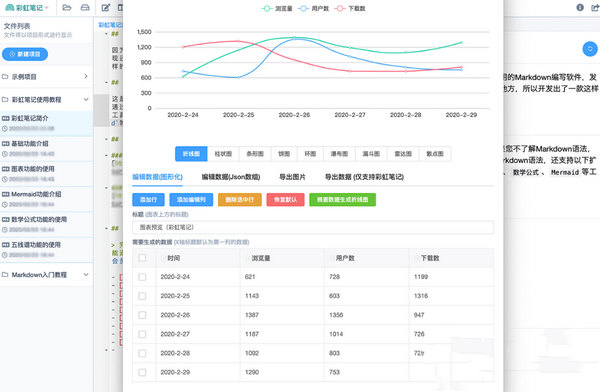Screen dimensions: 600x392
Task: Click the orange 删除选中行 button
Action: [x=240, y=199]
